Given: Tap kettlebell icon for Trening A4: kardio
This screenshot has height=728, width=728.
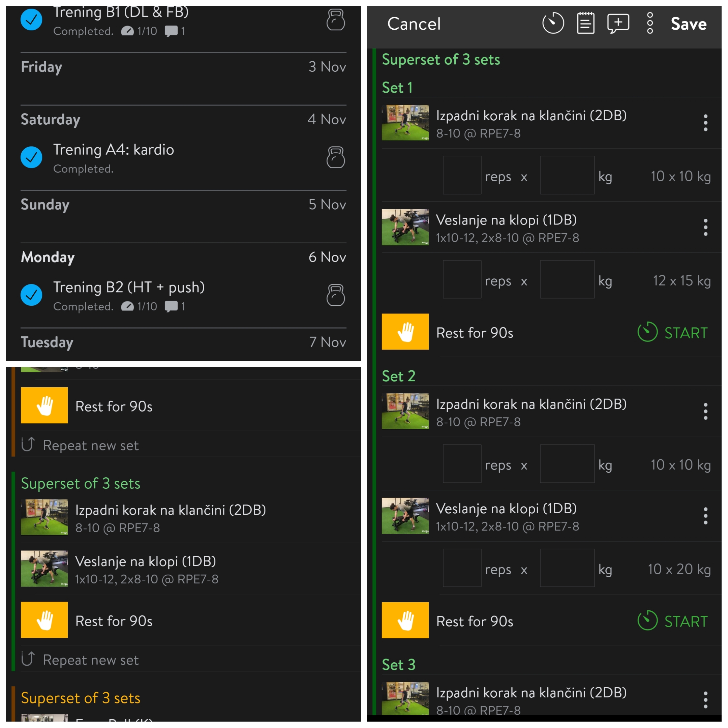Looking at the screenshot, I should tap(335, 157).
